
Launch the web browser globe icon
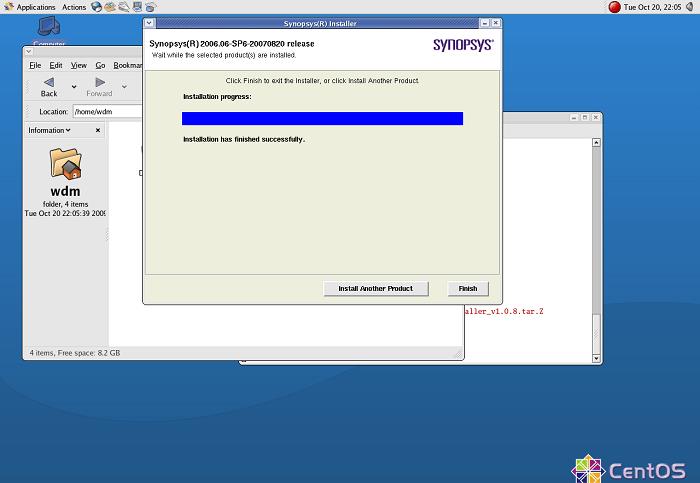coord(96,7)
